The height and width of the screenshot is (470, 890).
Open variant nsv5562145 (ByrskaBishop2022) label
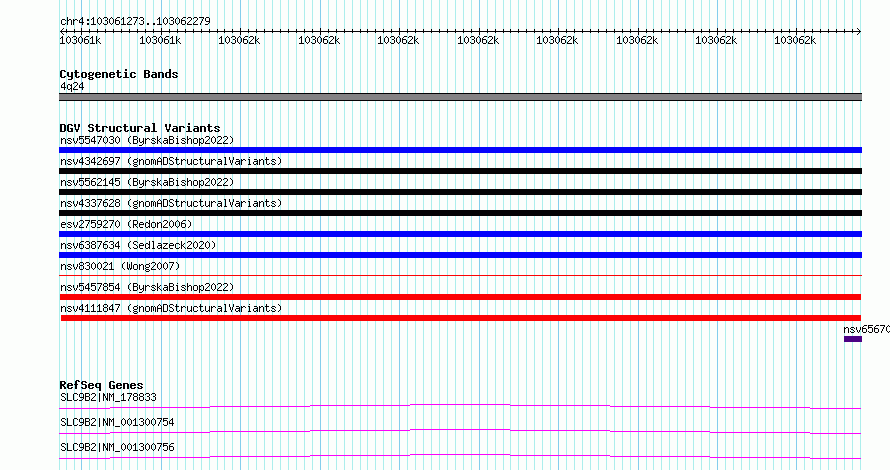[x=147, y=182]
